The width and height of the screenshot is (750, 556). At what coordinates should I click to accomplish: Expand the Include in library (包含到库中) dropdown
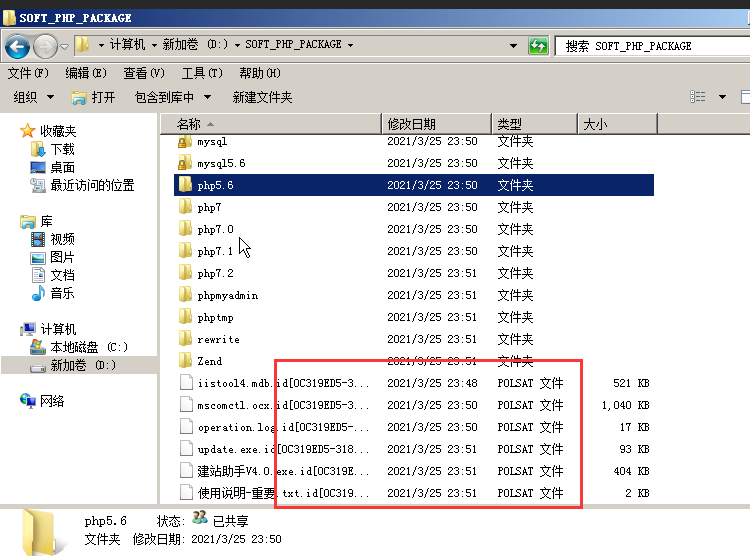172,97
